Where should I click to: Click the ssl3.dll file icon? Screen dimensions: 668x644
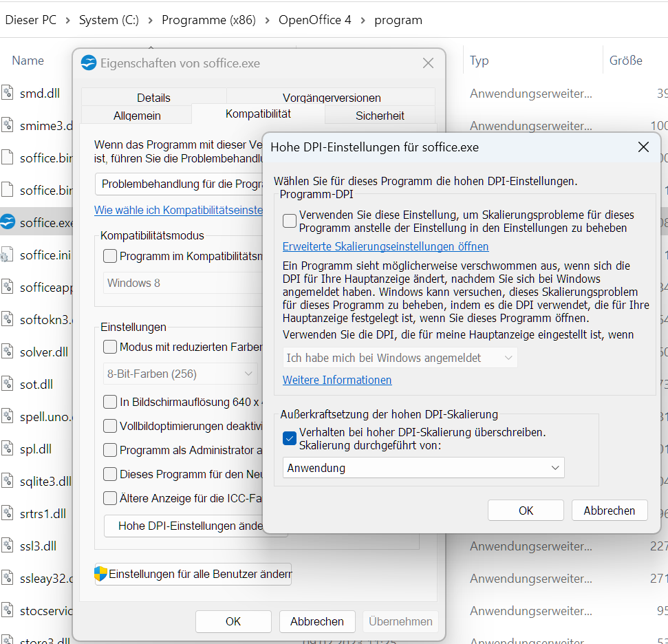coord(8,546)
